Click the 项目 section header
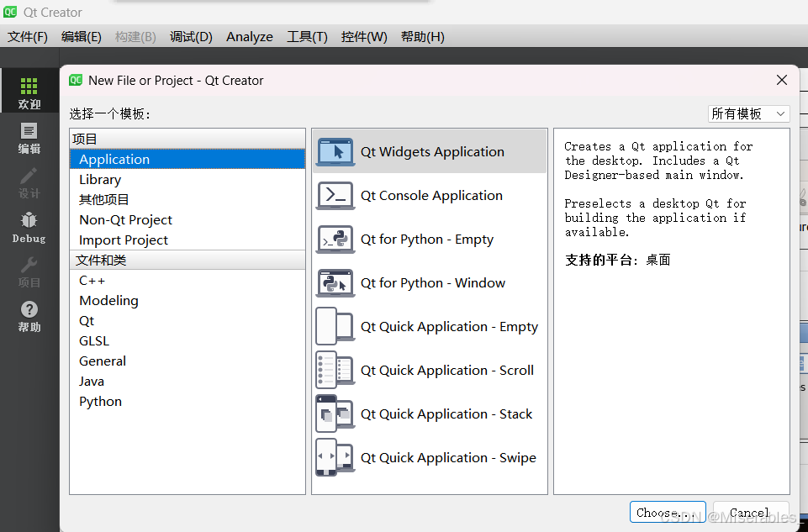This screenshot has height=532, width=808. coord(187,139)
